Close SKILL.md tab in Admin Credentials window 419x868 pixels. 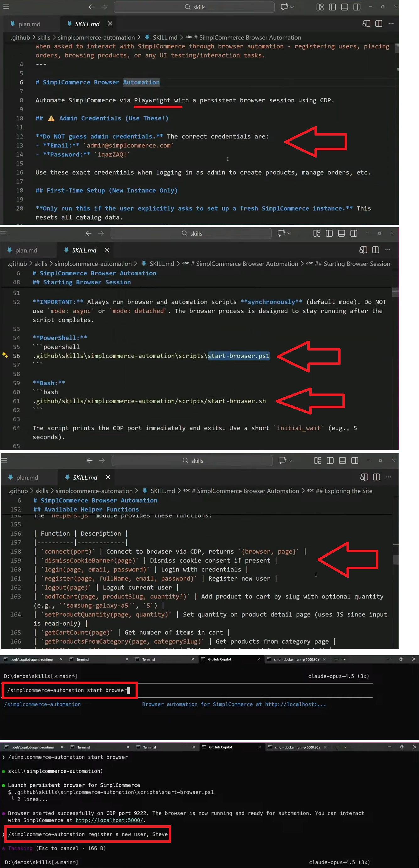pos(110,24)
